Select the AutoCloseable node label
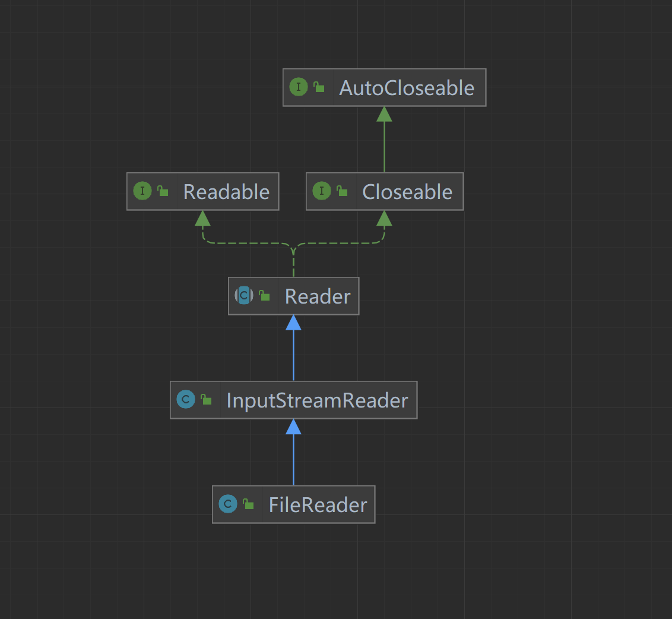Screen dimensions: 672x619 tap(407, 88)
